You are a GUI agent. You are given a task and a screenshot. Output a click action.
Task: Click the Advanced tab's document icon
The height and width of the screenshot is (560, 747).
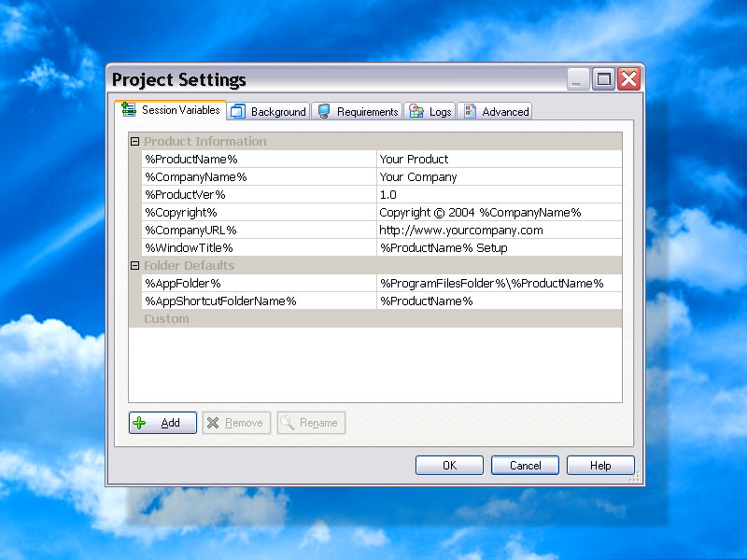[470, 111]
